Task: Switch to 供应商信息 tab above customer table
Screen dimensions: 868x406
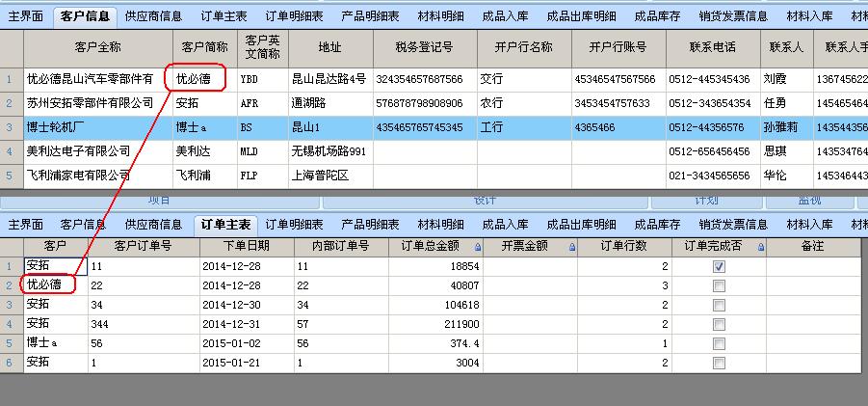Action: point(153,16)
